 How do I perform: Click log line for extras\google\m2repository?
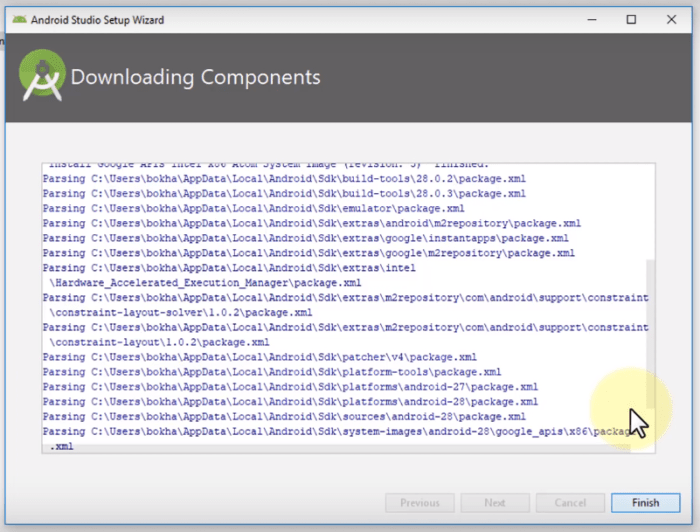(x=308, y=253)
